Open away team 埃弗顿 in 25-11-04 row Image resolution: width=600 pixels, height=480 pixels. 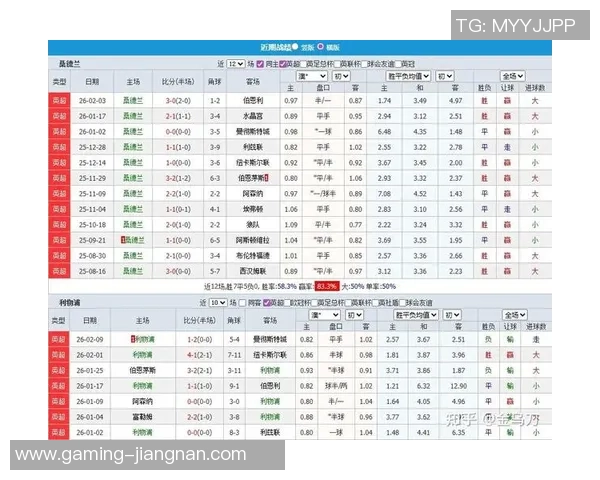253,209
